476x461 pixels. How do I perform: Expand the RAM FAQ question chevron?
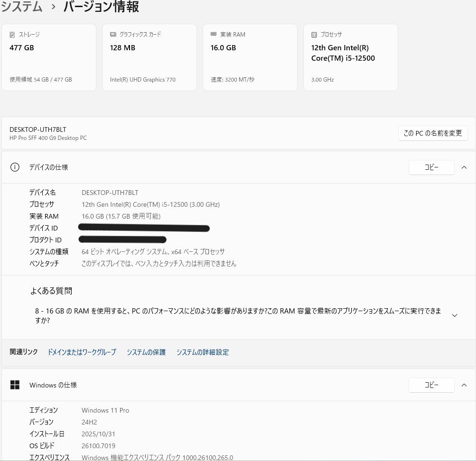[454, 315]
